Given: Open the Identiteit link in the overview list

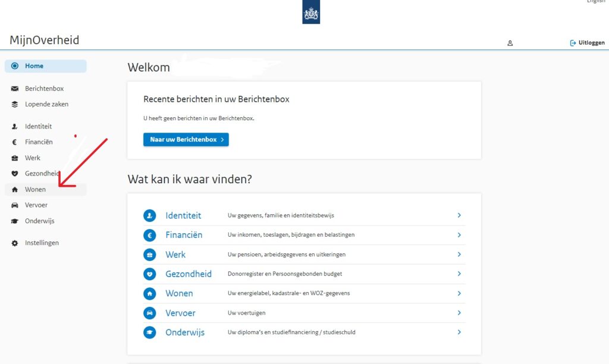Looking at the screenshot, I should [x=183, y=215].
